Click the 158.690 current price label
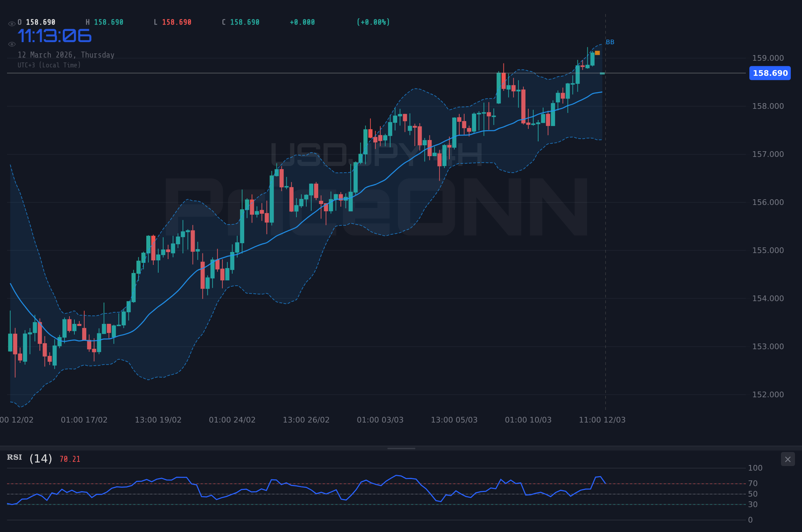The width and height of the screenshot is (802, 532). (x=770, y=73)
